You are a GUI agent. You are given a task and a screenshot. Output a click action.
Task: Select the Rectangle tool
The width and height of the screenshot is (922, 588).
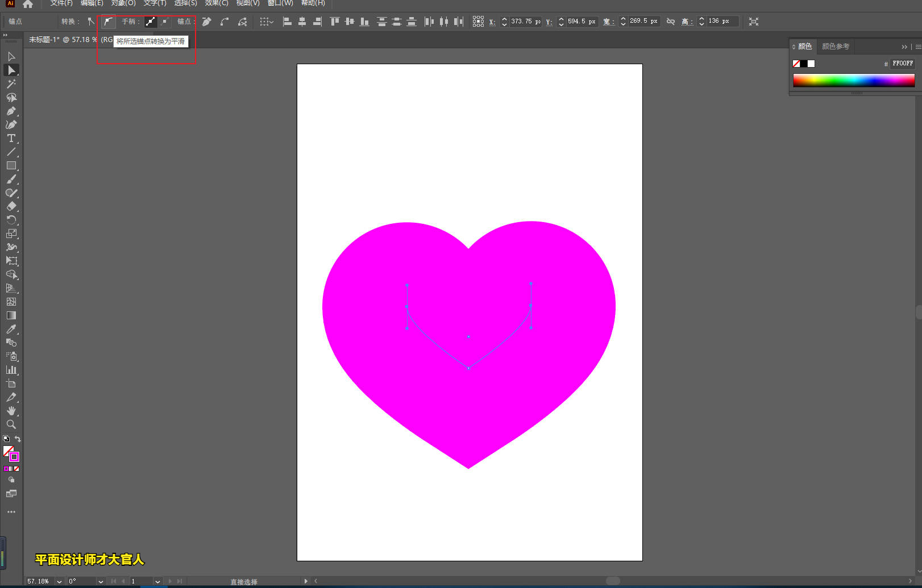[x=11, y=165]
